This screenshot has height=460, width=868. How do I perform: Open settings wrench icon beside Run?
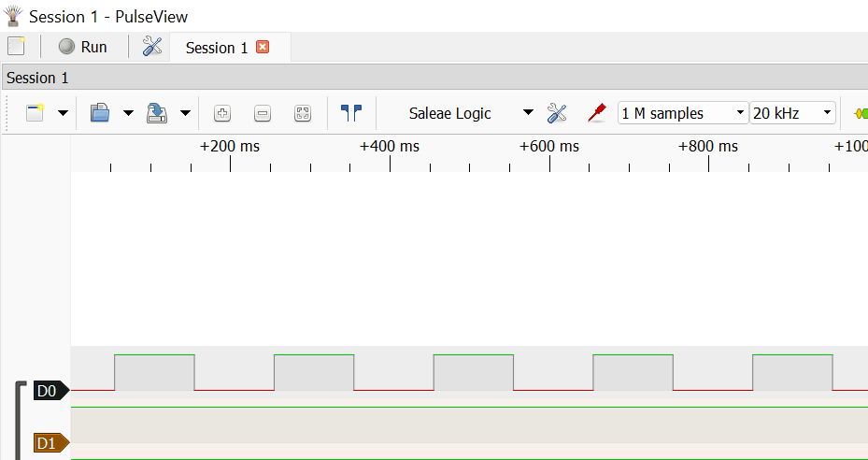click(152, 47)
